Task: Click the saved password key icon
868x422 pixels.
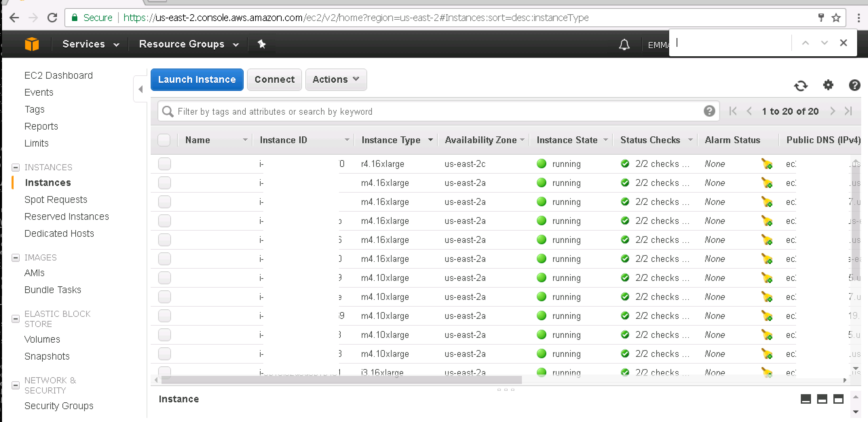Action: (x=821, y=18)
